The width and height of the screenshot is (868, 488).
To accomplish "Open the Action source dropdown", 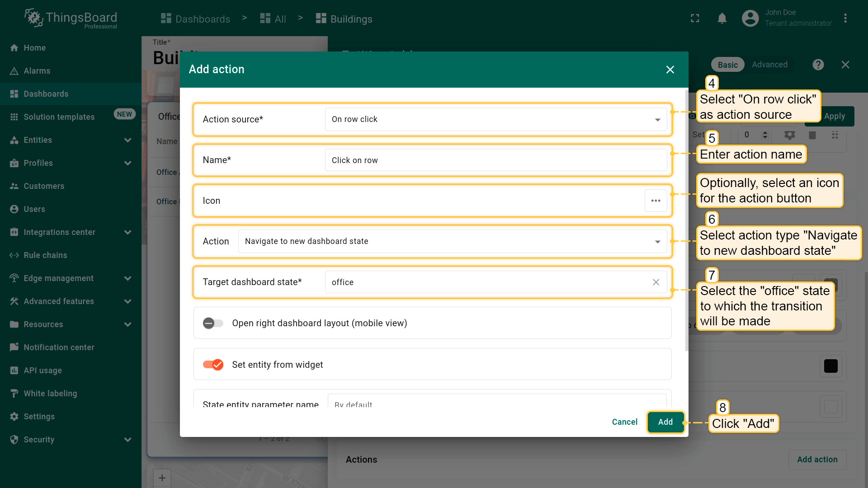I will coord(495,119).
